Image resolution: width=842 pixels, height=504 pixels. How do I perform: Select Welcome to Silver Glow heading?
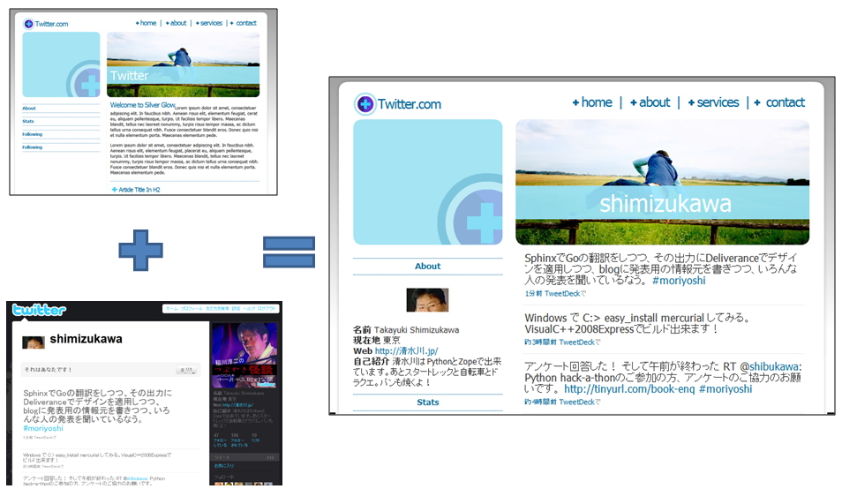pyautogui.click(x=142, y=105)
